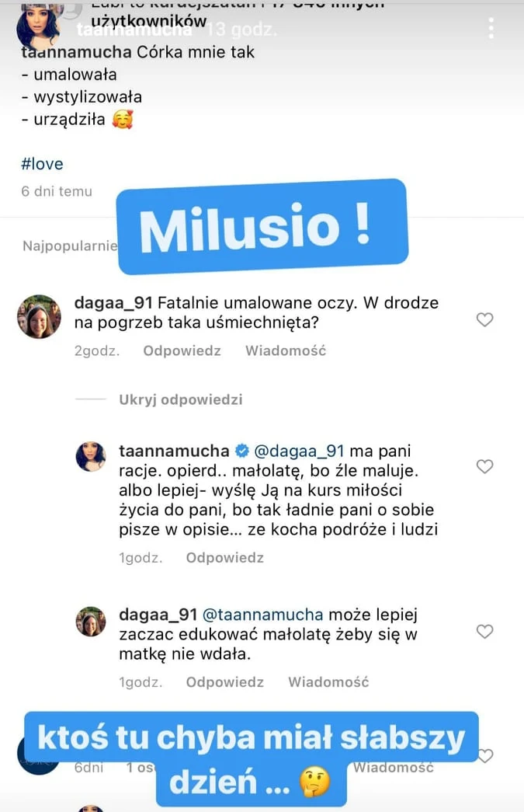
Task: Click the blue verified badge next to taannamucha
Action: (241, 451)
